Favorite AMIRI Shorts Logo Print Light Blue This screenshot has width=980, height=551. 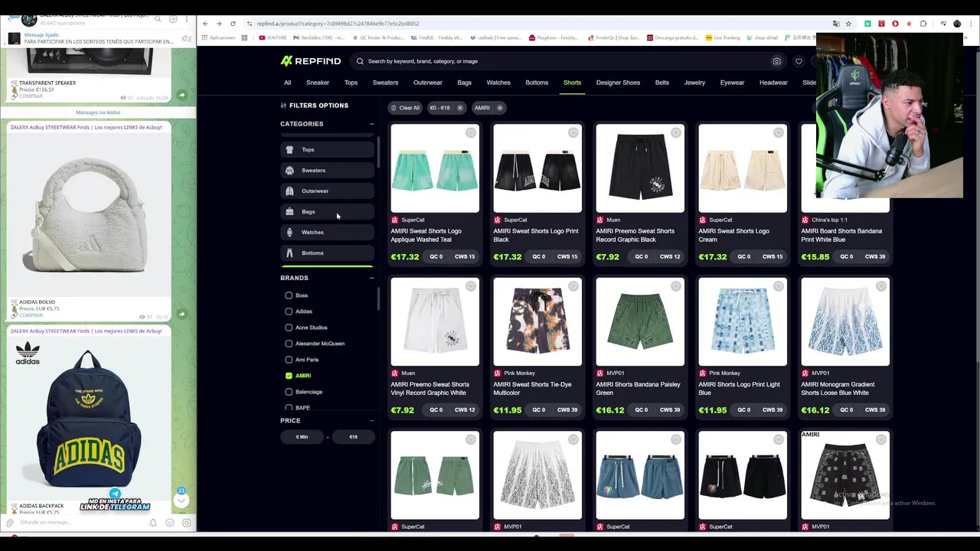tap(779, 286)
